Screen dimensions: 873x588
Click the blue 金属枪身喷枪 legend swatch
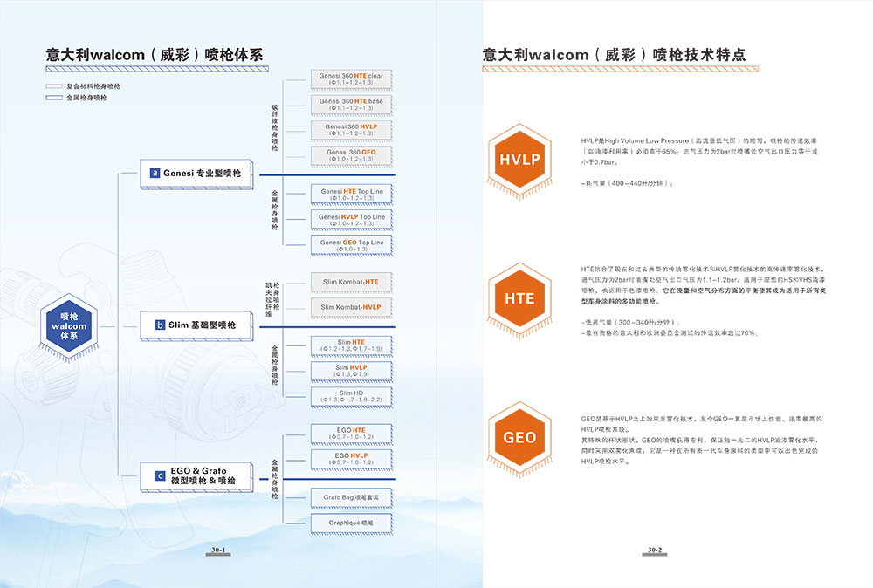click(54, 98)
